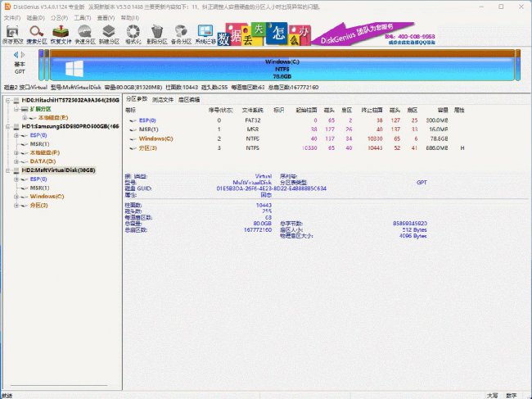Viewport: 532px width, 399px height.
Task: Open the 磁盘(D) menu
Action: point(36,18)
